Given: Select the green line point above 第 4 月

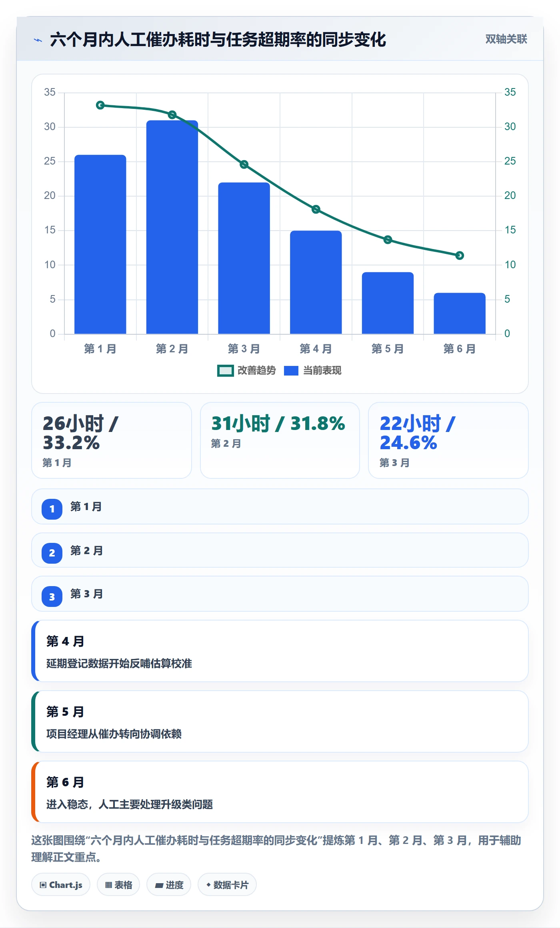Looking at the screenshot, I should [x=316, y=209].
